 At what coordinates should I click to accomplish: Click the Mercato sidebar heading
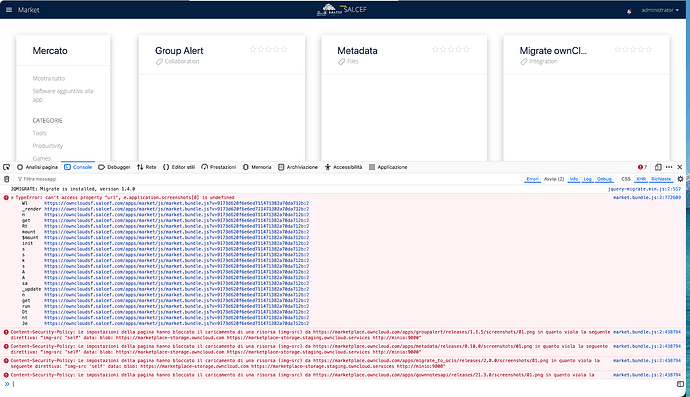[50, 51]
